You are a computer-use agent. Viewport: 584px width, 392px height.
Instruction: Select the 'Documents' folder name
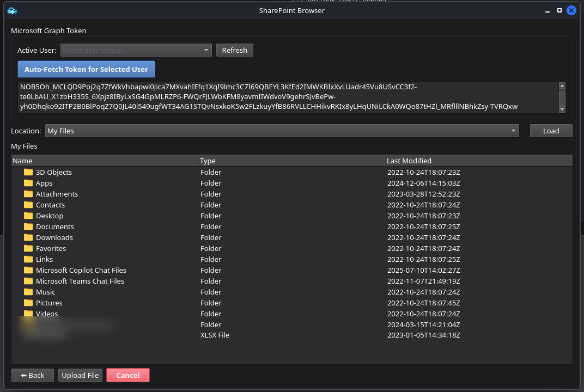tap(54, 226)
